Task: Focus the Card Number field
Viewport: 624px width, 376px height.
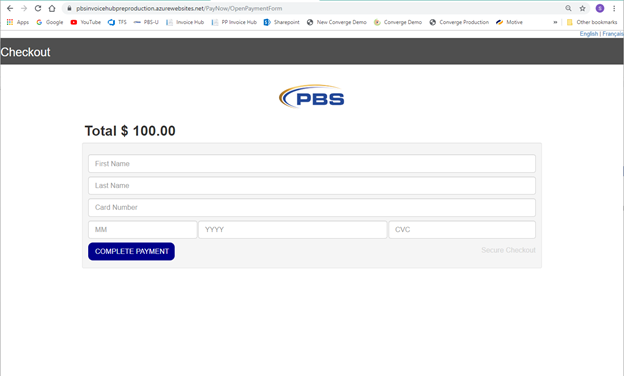Action: tap(312, 207)
